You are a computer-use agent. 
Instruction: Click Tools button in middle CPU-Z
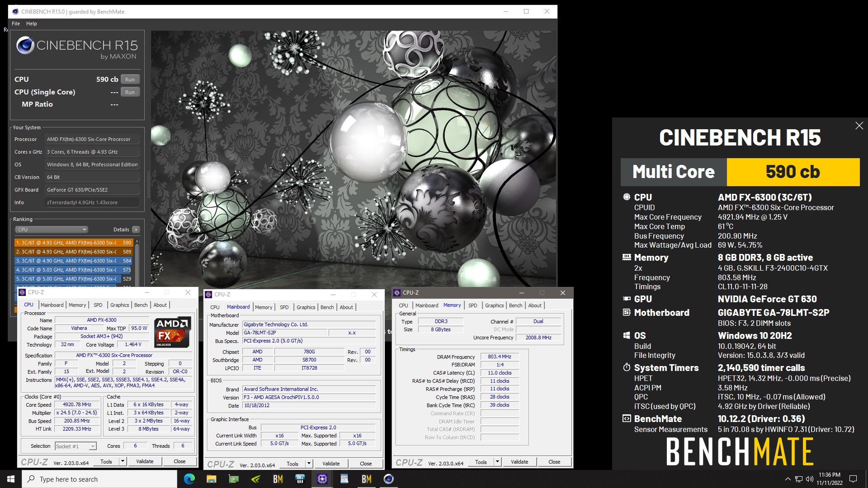point(292,464)
